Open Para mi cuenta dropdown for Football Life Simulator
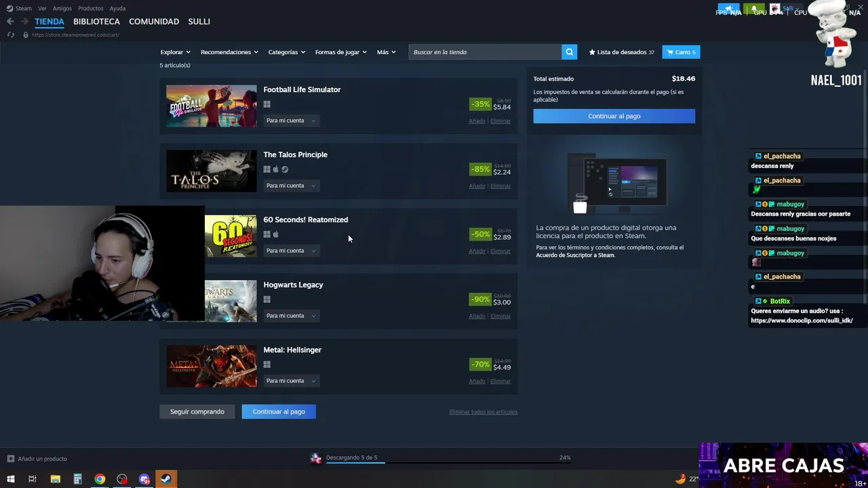The image size is (868, 488). 291,121
